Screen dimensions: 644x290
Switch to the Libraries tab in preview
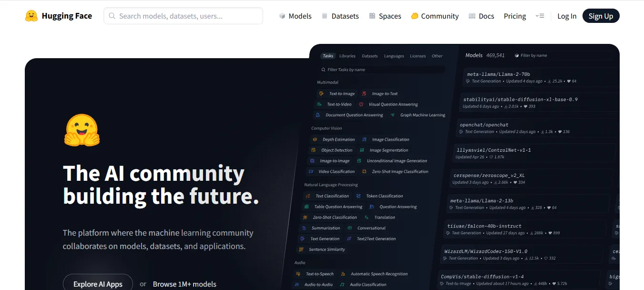click(347, 56)
